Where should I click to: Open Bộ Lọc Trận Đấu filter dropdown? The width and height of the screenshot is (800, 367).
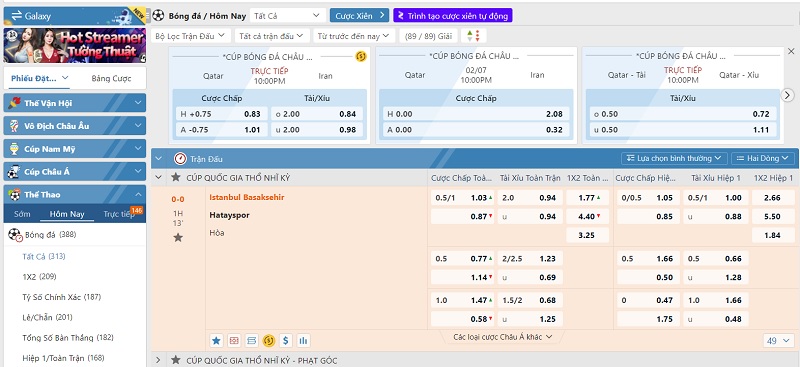click(190, 36)
